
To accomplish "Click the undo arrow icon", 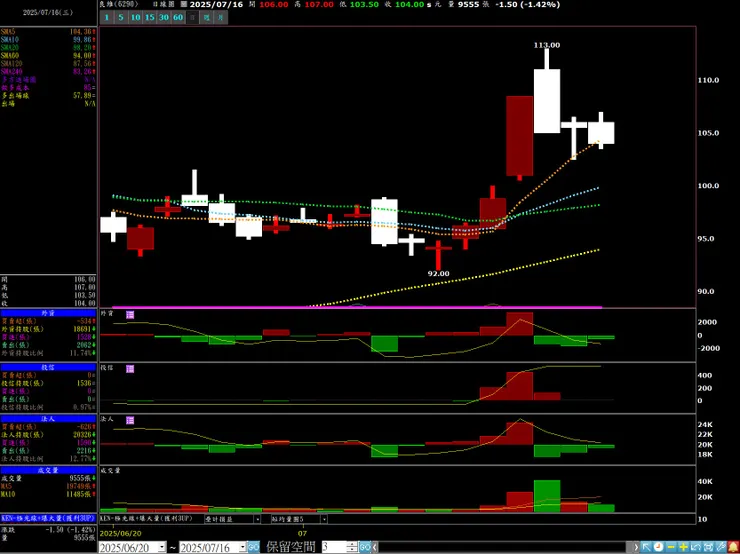I will (696, 547).
